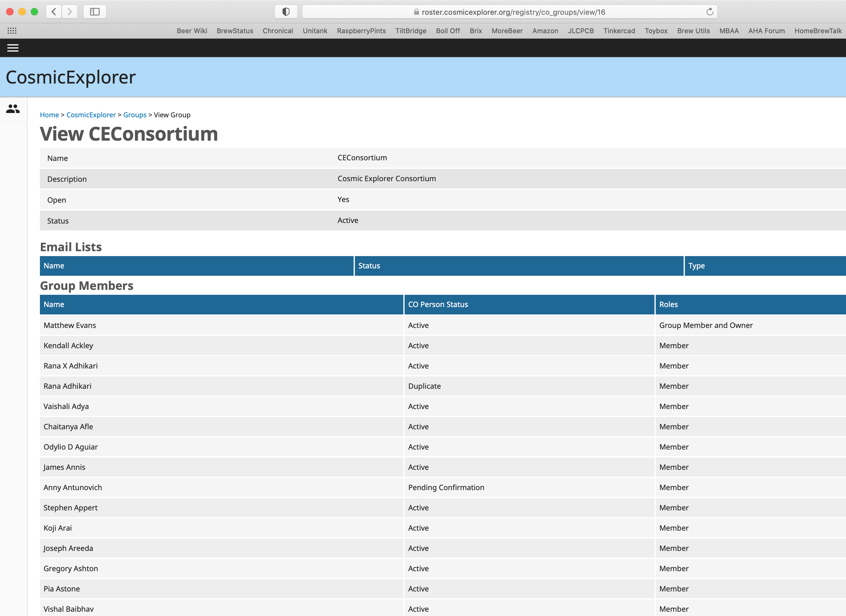Screen dimensions: 846x616
Task: Click the Roles column header
Action: point(751,304)
